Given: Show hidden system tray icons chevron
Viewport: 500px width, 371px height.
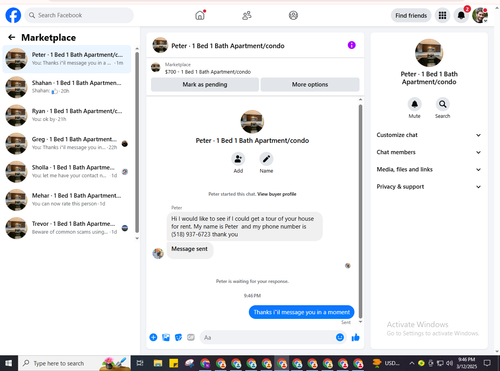Looking at the screenshot, I should pos(412,363).
